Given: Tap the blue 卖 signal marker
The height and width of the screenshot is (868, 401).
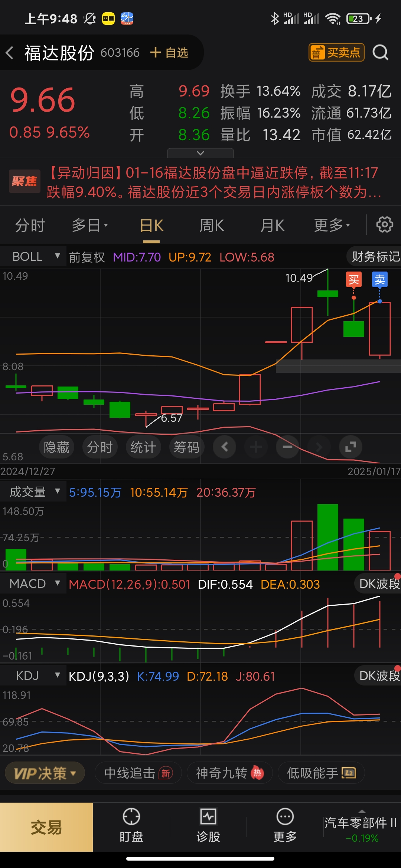Looking at the screenshot, I should (380, 280).
